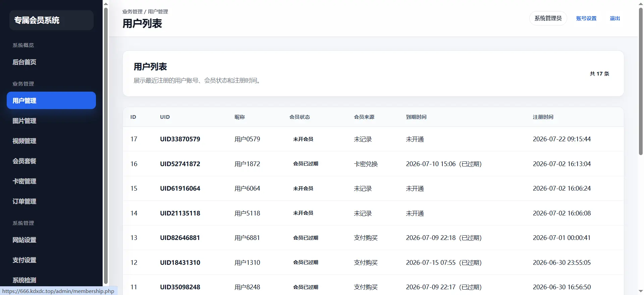Click expiry 2026-07-15 07:55 (已过期)
The height and width of the screenshot is (295, 644).
[x=444, y=262]
